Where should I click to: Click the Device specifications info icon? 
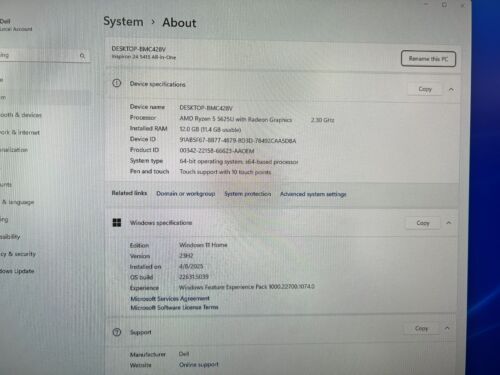(x=117, y=83)
